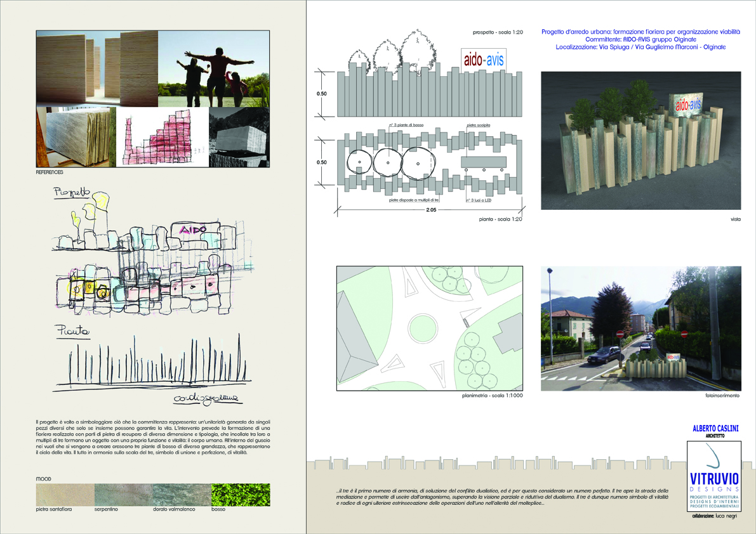Click the plan drawing with three circles
756x534 pixels.
[429, 162]
